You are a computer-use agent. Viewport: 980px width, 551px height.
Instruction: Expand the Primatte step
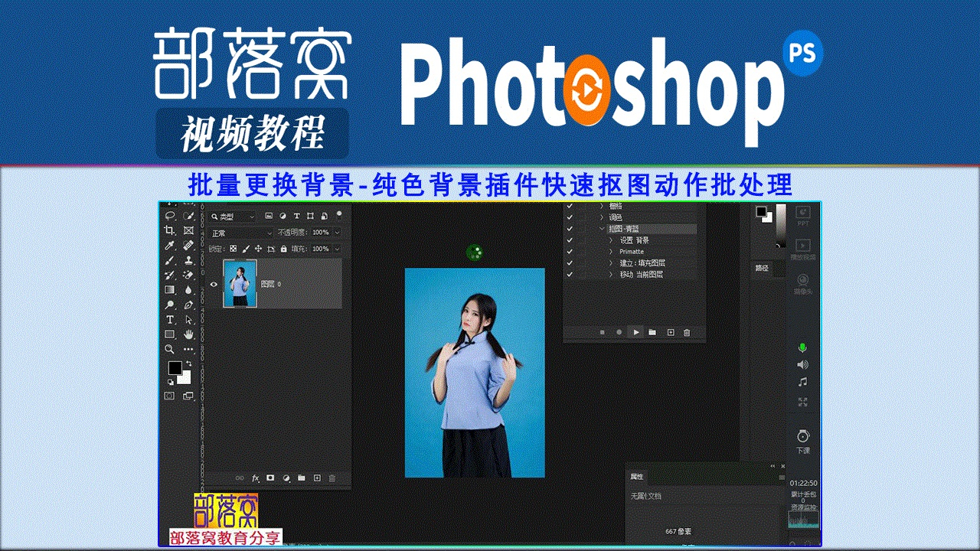(x=611, y=252)
